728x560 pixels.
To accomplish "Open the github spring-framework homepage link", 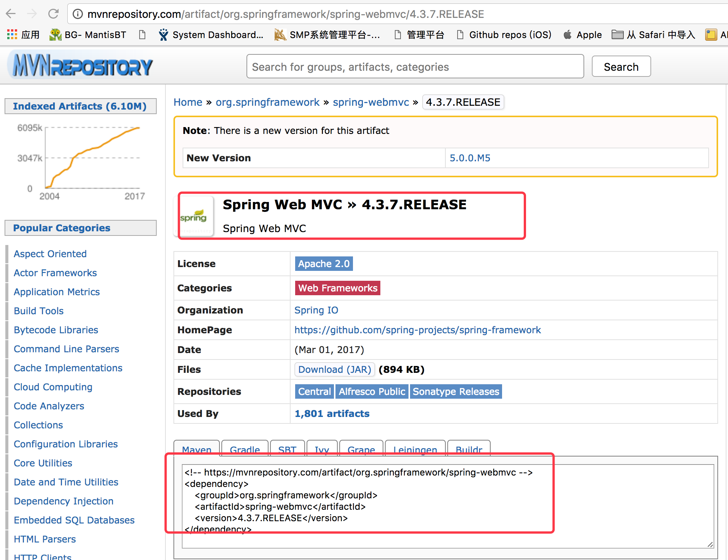I will (418, 330).
